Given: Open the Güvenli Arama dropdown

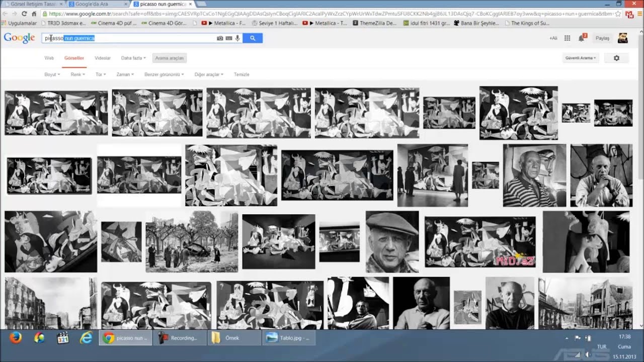Looking at the screenshot, I should tap(581, 58).
